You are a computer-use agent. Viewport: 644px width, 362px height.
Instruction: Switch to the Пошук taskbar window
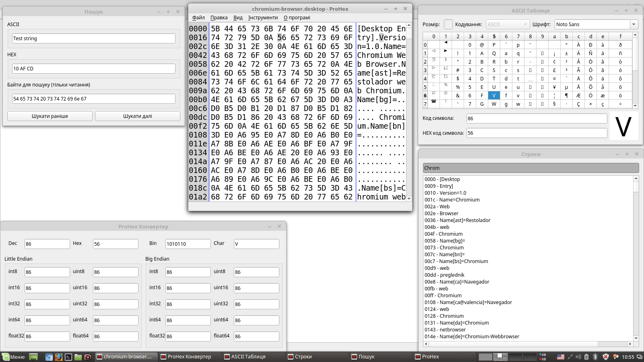point(380,357)
